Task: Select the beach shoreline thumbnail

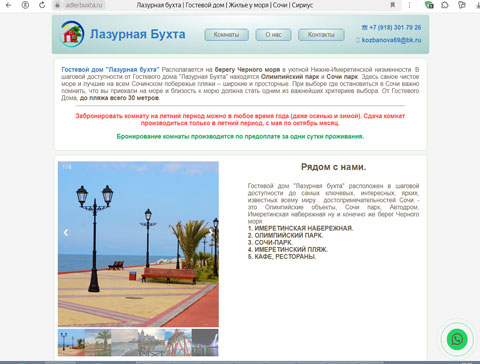Action: point(125,342)
